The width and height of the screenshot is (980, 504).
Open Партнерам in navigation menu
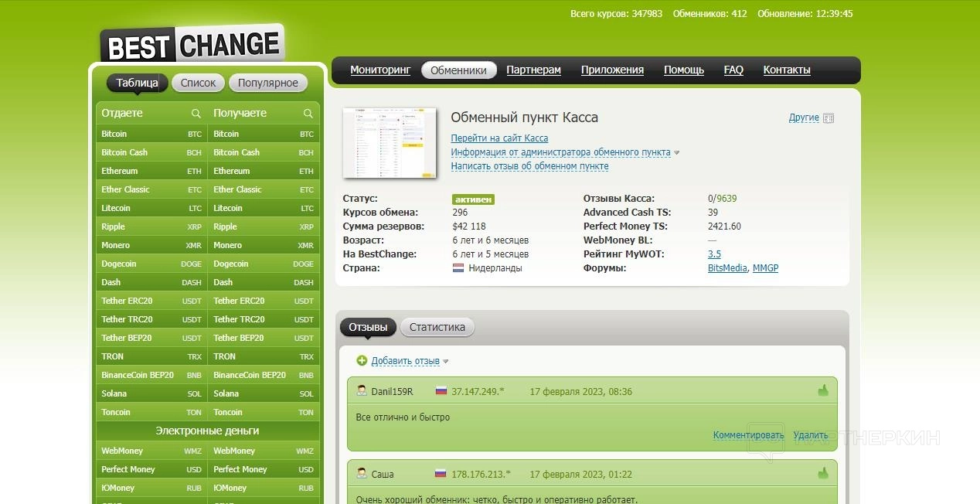[534, 70]
